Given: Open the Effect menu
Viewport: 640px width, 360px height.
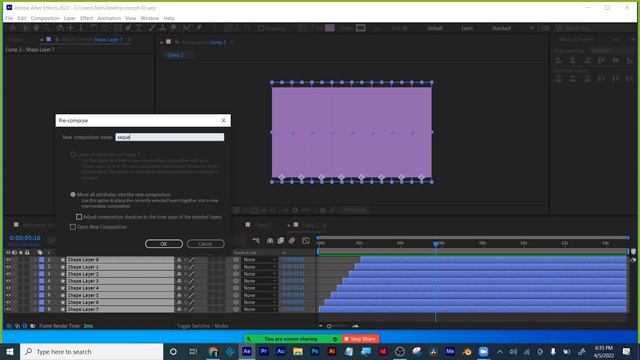Looking at the screenshot, I should coord(87,18).
